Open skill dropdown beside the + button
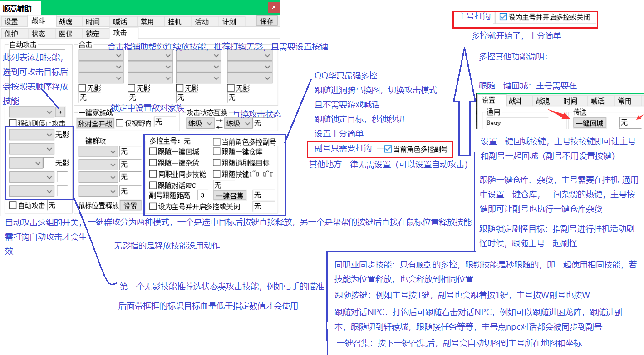The height and width of the screenshot is (355, 644). [x=32, y=112]
